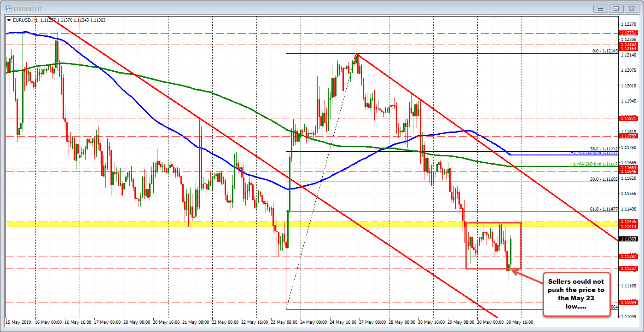Click the 1.11871 red price label
Viewport: 644px width, 332px height.
coord(628,119)
